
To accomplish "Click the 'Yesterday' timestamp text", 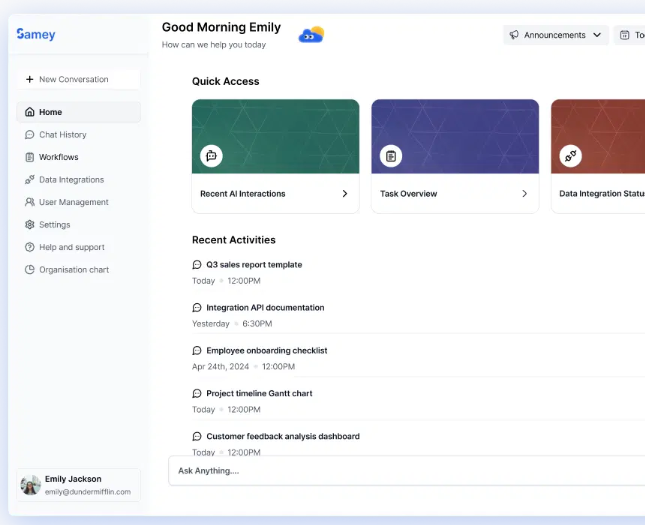I will click(211, 324).
